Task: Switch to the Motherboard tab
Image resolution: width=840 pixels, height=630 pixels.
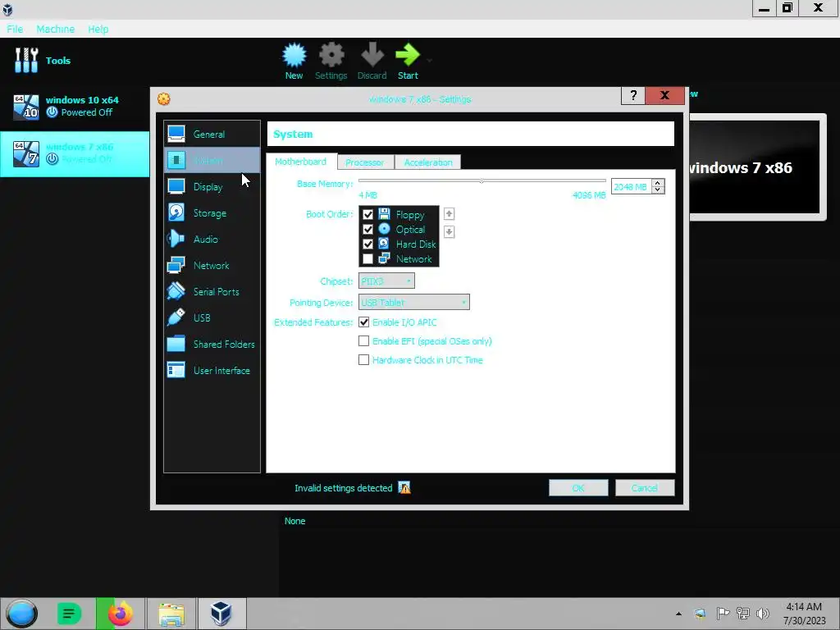Action: [300, 162]
